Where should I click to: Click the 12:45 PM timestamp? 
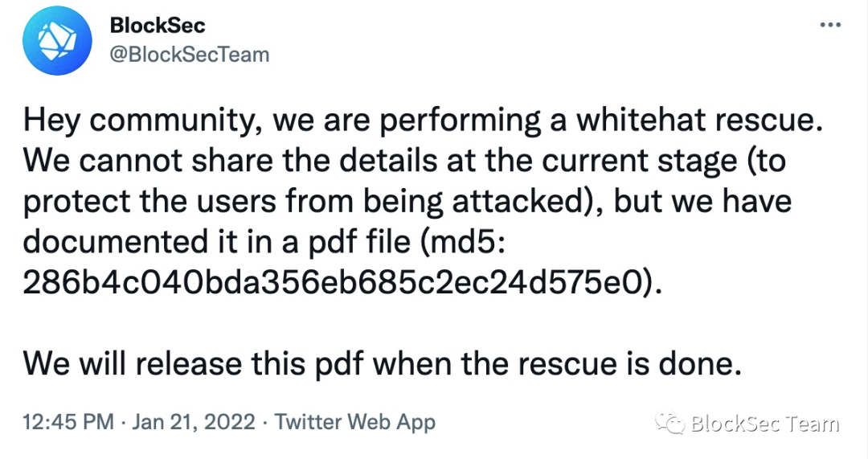click(x=68, y=422)
